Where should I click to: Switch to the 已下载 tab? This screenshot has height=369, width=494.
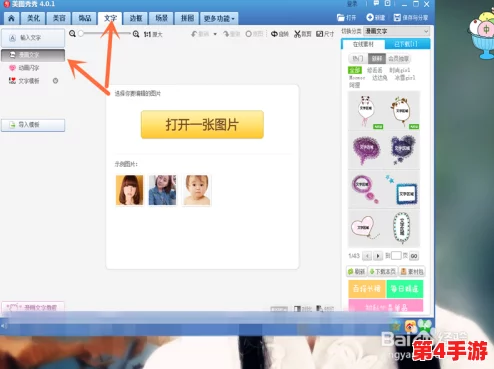(x=407, y=44)
